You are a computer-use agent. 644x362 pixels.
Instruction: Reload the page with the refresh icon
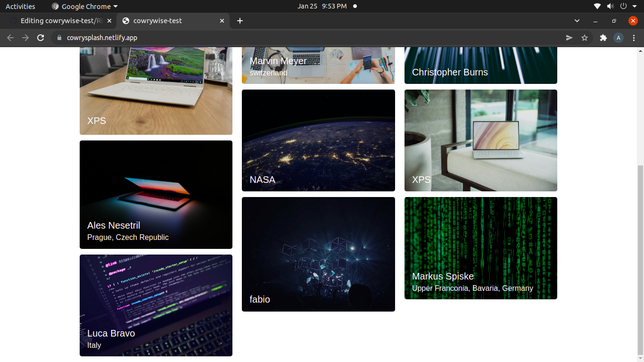(x=41, y=38)
